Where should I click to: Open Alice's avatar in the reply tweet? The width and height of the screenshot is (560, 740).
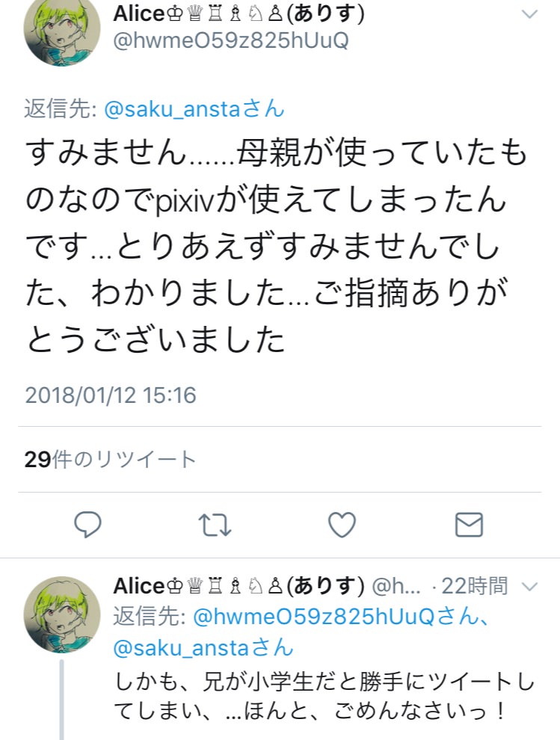pos(62,614)
